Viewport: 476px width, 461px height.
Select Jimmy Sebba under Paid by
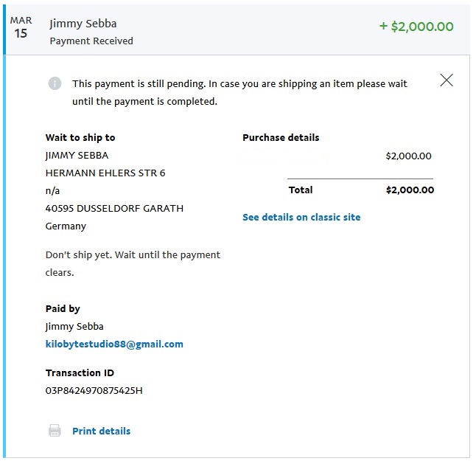pyautogui.click(x=74, y=326)
